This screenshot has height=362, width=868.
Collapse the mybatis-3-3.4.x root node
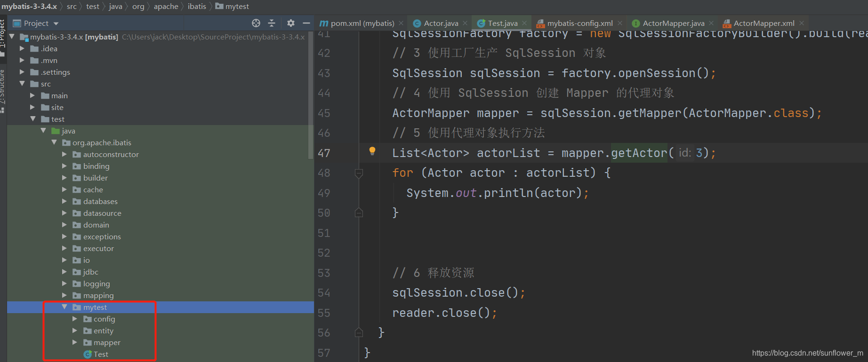tap(12, 36)
